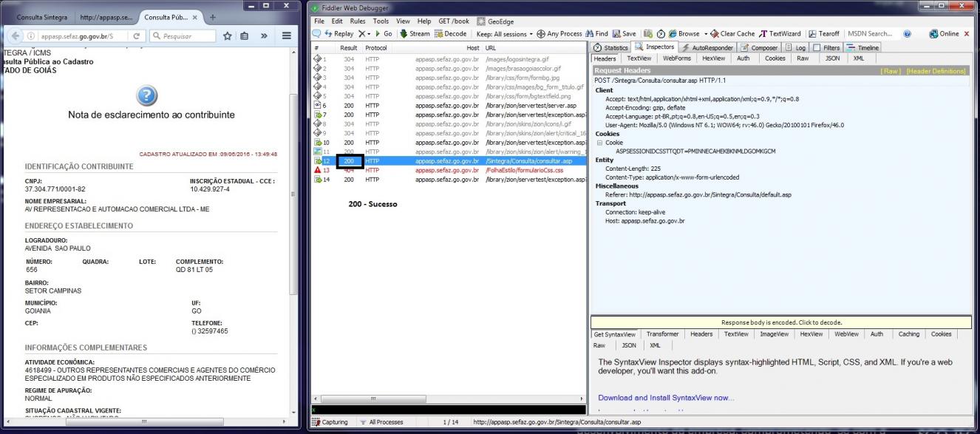980x434 pixels.
Task: Toggle Capturing in Fiddler status bar
Action: click(x=330, y=422)
